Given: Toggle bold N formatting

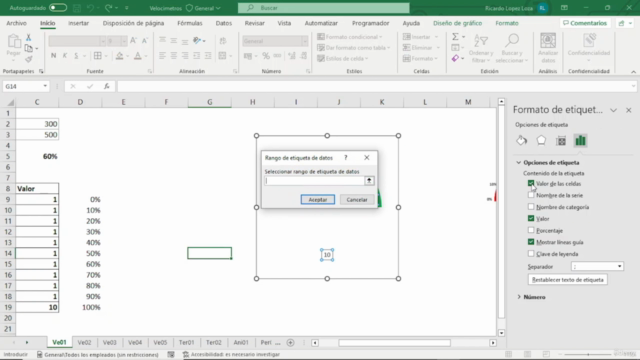Looking at the screenshot, I should (x=53, y=56).
